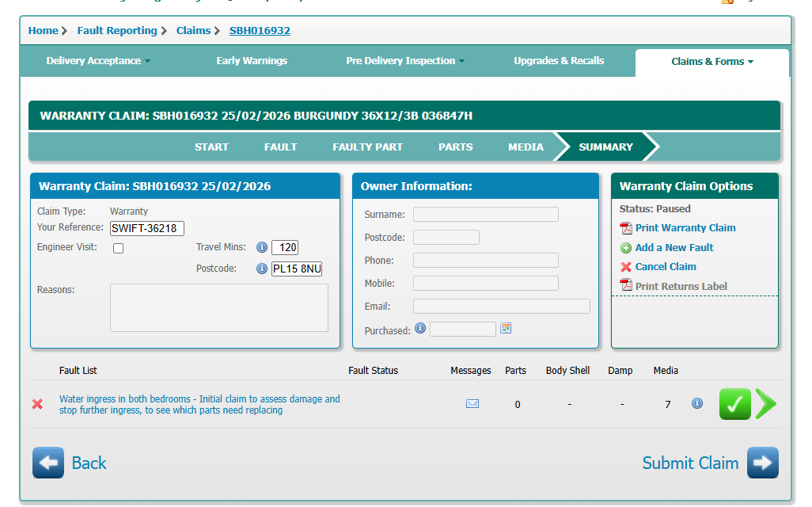This screenshot has height=507, width=812.
Task: Click the fault messages envelope icon
Action: [x=472, y=404]
